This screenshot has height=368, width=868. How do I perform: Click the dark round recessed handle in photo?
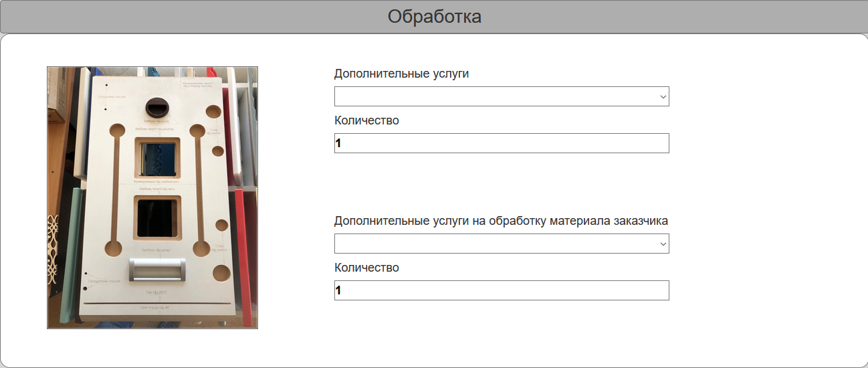coord(158,107)
